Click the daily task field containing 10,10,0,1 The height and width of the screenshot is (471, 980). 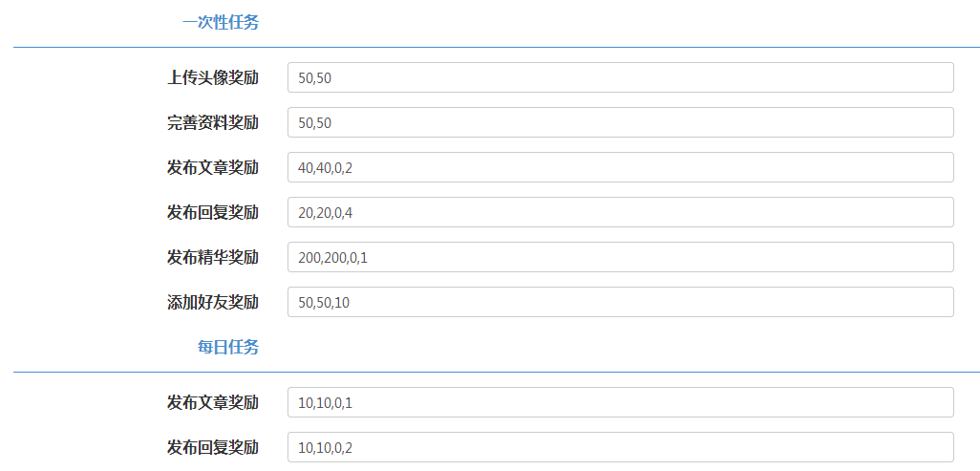(x=620, y=402)
